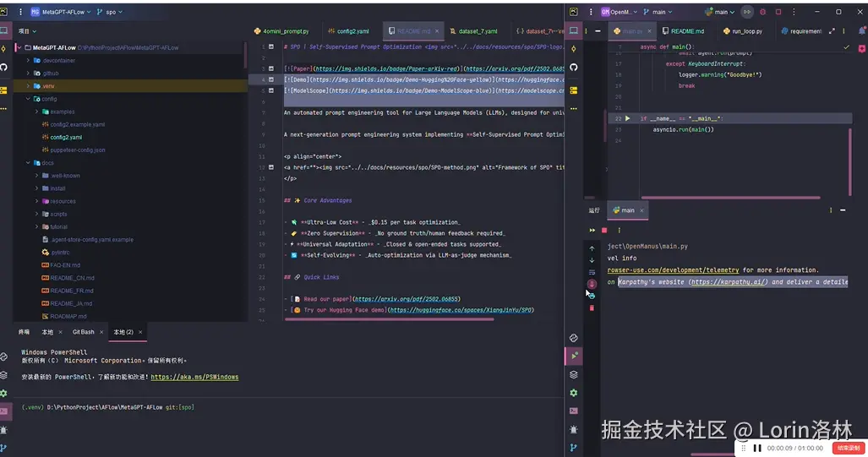Show more tool windows in MetaGPT-AFlow sidebar
The image size is (868, 457).
click(x=4, y=108)
